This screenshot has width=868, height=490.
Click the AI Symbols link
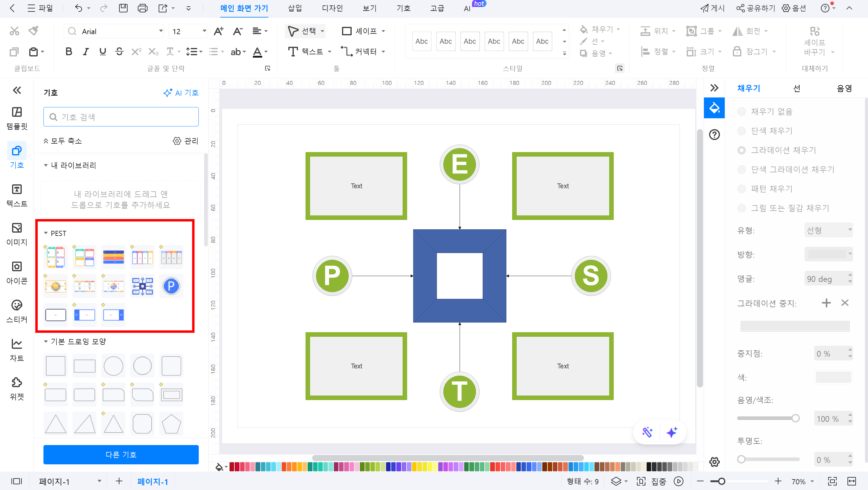(x=181, y=93)
